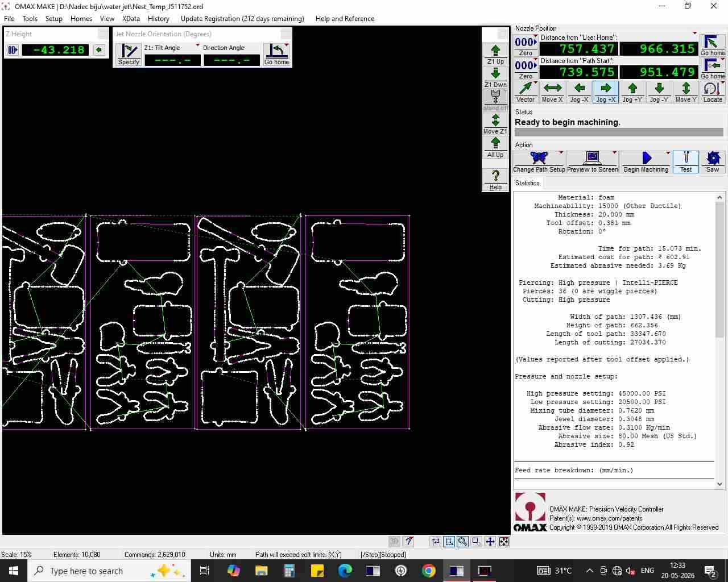
Task: Toggle the path-origin view tool
Action: click(449, 542)
